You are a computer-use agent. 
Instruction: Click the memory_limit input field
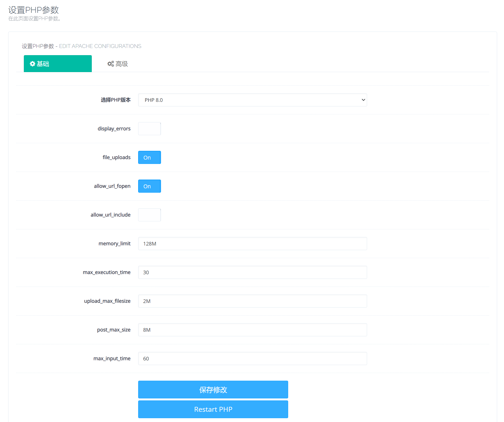253,243
